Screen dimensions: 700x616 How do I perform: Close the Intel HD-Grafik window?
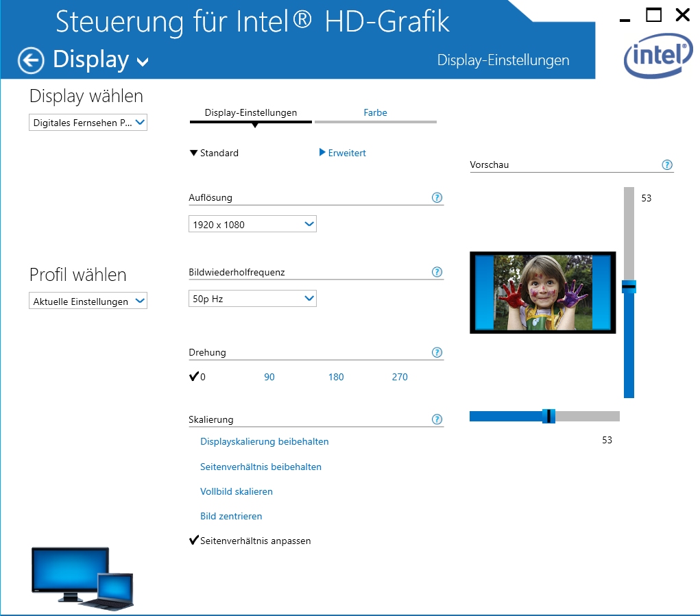coord(683,15)
